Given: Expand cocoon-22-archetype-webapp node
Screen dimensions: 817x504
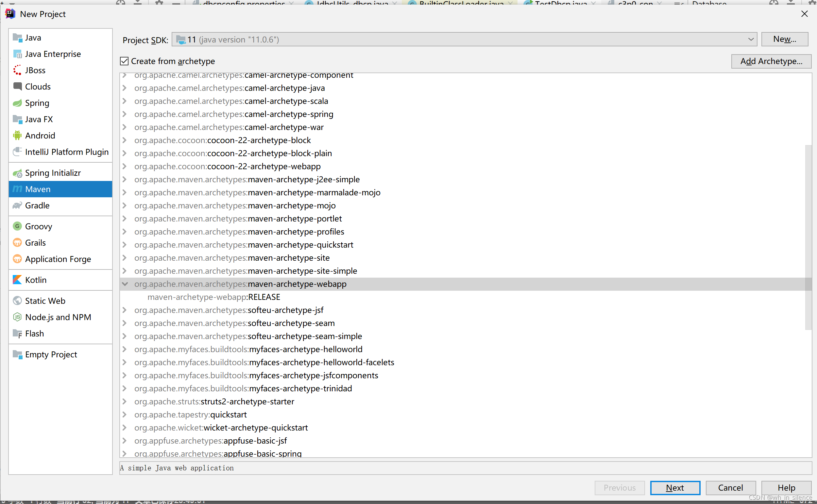Looking at the screenshot, I should point(125,166).
